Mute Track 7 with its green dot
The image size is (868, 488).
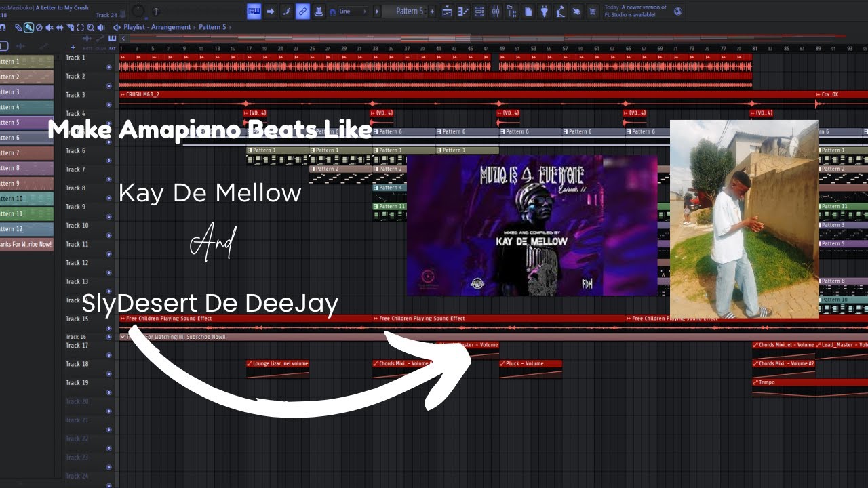pyautogui.click(x=109, y=179)
